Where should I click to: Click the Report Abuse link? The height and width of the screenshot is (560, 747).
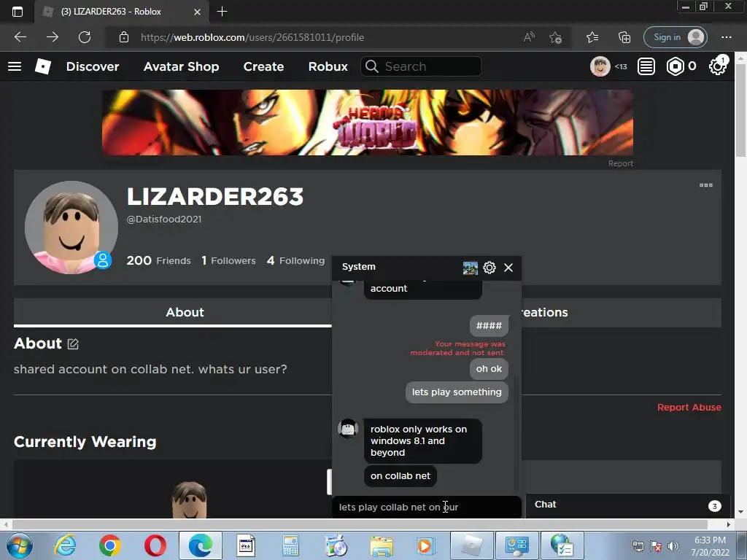click(689, 407)
